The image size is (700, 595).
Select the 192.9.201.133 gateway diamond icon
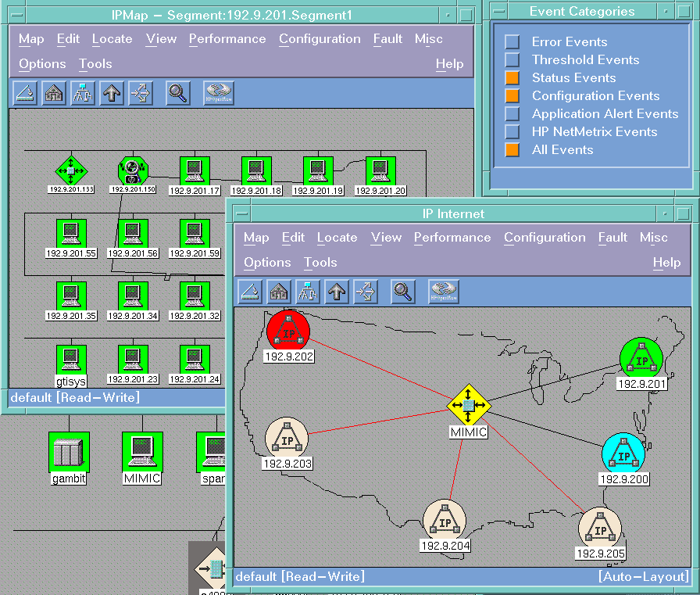click(71, 170)
